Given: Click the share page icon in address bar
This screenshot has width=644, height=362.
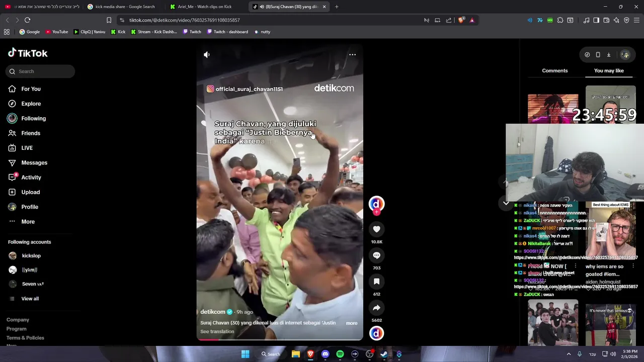Looking at the screenshot, I should click(448, 20).
